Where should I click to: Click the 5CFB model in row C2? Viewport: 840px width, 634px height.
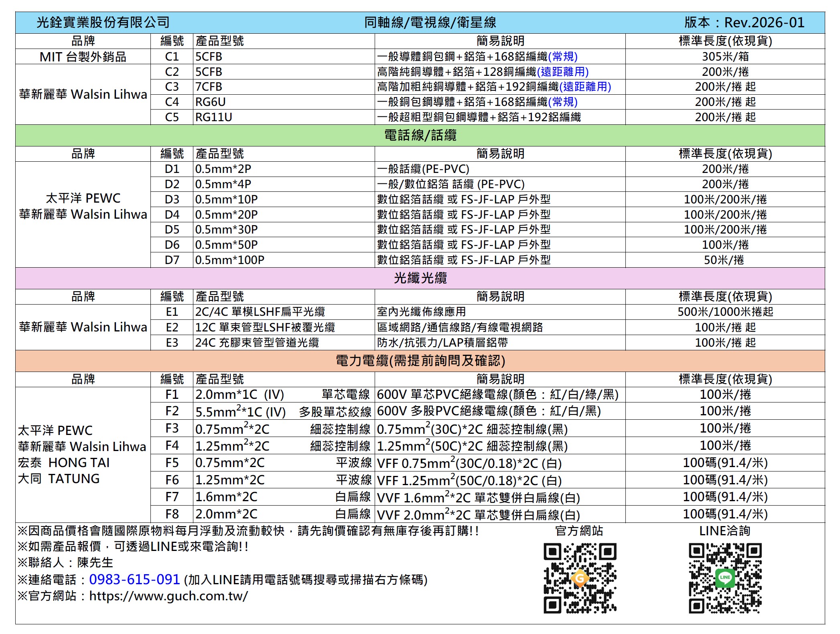(x=209, y=72)
